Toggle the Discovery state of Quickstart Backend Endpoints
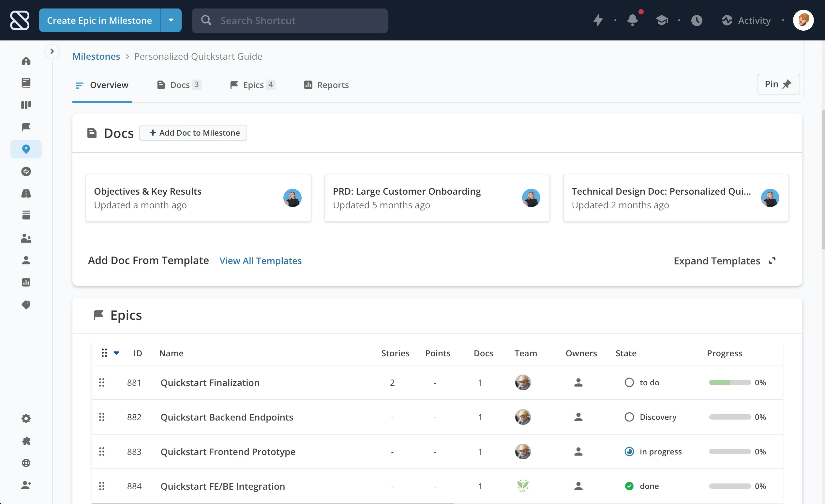Screen dimensions: 825x504 point(629,417)
